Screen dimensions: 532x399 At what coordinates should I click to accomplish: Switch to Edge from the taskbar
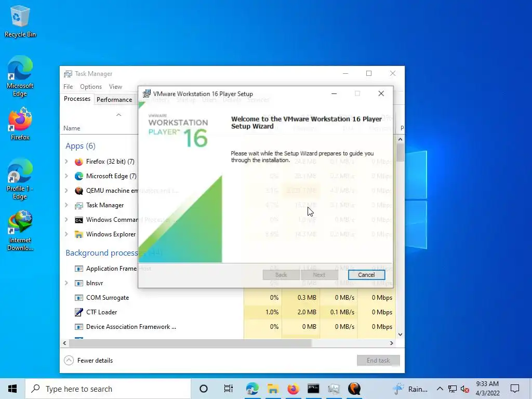(x=252, y=389)
